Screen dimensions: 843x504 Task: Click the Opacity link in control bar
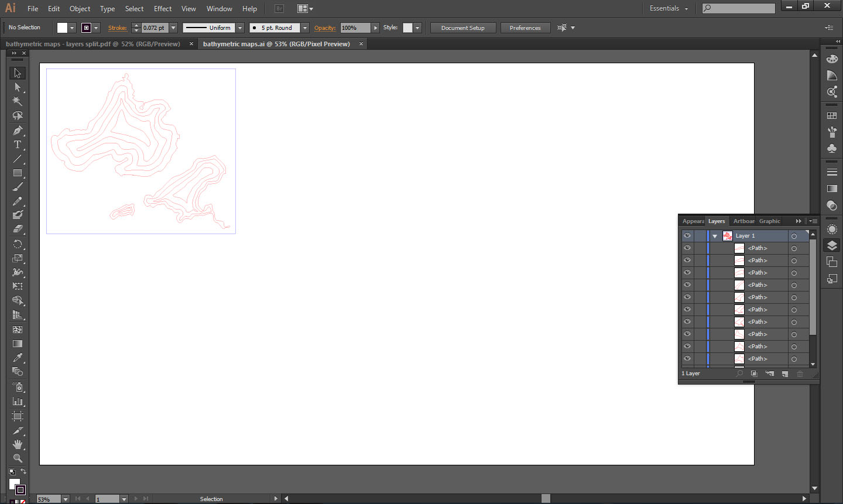tap(325, 28)
